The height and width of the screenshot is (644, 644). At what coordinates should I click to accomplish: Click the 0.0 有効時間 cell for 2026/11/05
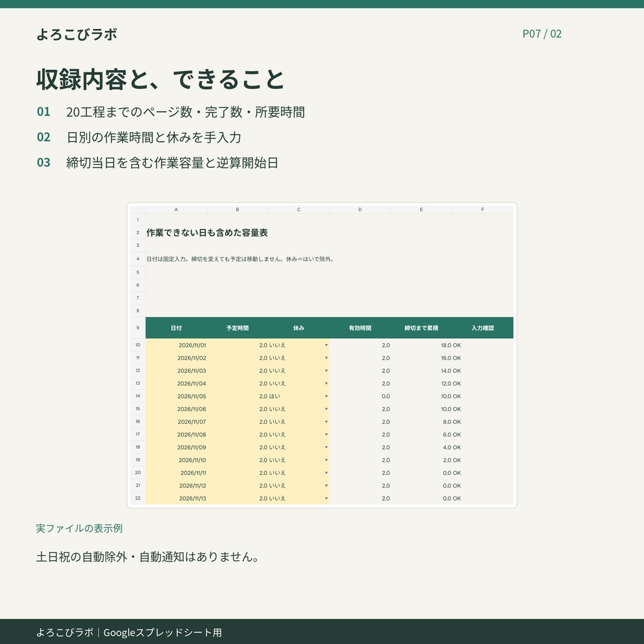pyautogui.click(x=360, y=396)
